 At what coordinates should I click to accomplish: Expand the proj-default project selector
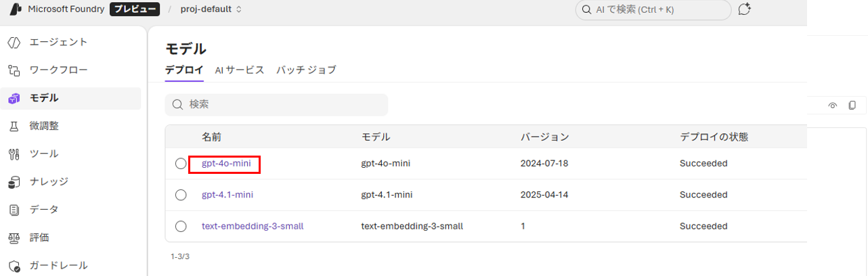[x=211, y=10]
